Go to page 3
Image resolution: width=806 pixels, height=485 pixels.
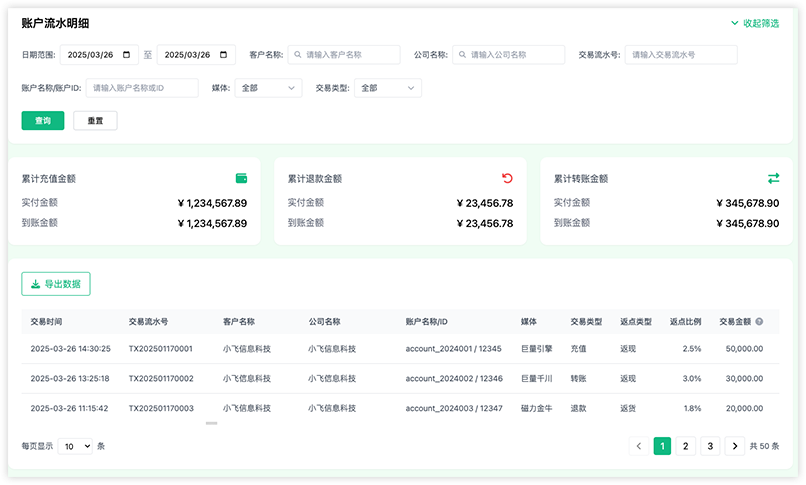click(x=710, y=446)
